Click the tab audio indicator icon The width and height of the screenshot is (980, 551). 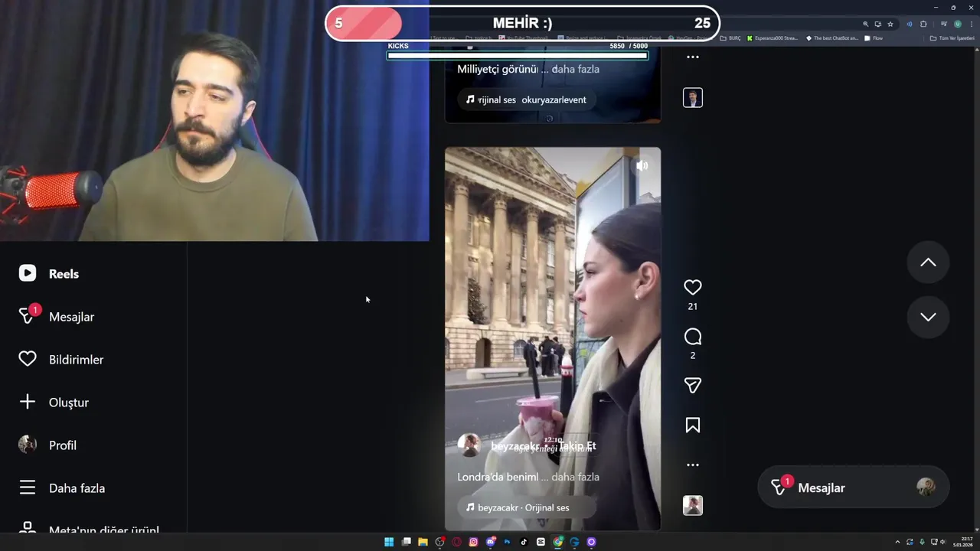click(910, 24)
